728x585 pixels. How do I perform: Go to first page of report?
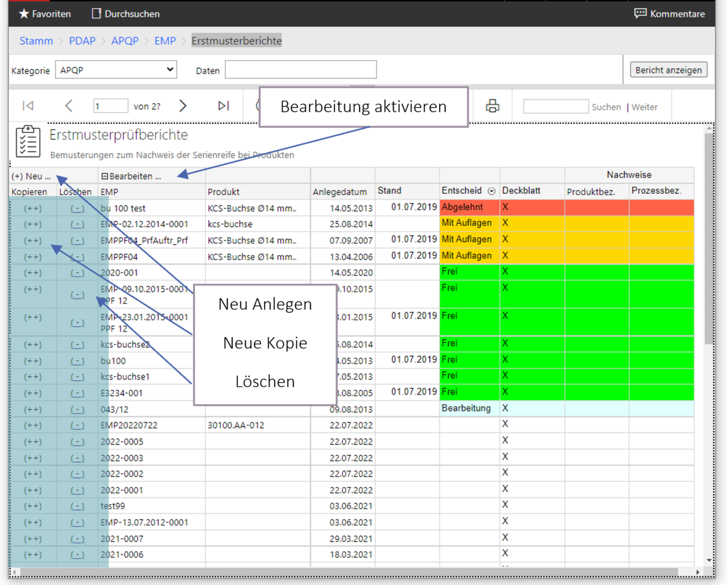point(28,106)
